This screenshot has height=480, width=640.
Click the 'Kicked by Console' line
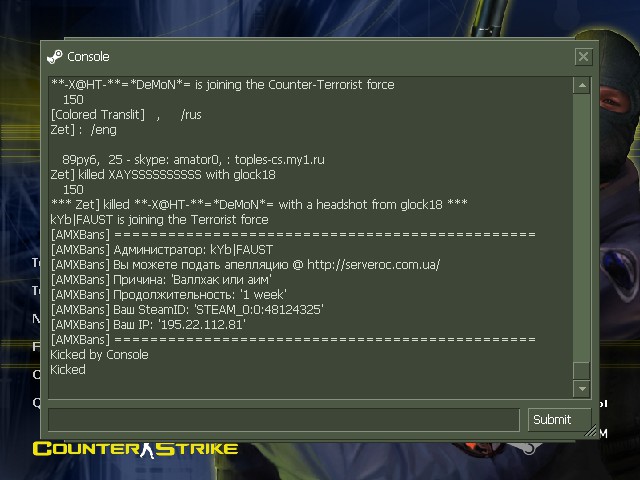[x=99, y=355]
